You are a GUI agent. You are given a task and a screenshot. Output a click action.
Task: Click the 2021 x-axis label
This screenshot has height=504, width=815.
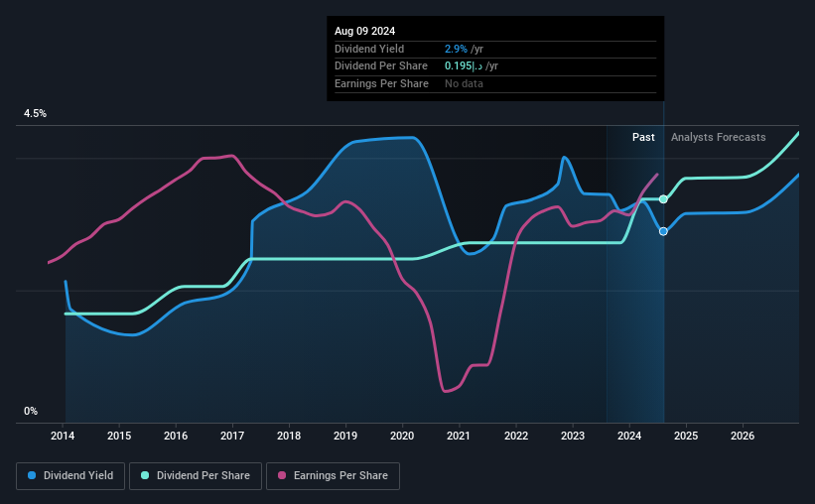[x=459, y=436]
